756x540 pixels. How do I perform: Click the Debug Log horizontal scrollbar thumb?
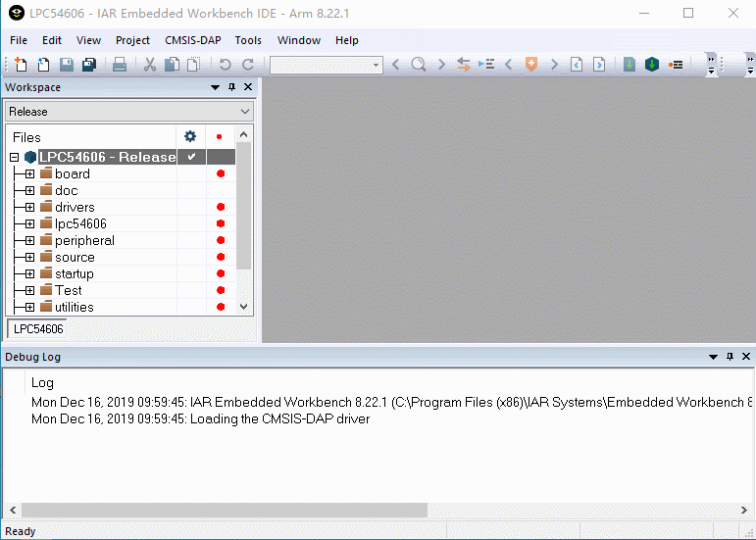(225, 510)
